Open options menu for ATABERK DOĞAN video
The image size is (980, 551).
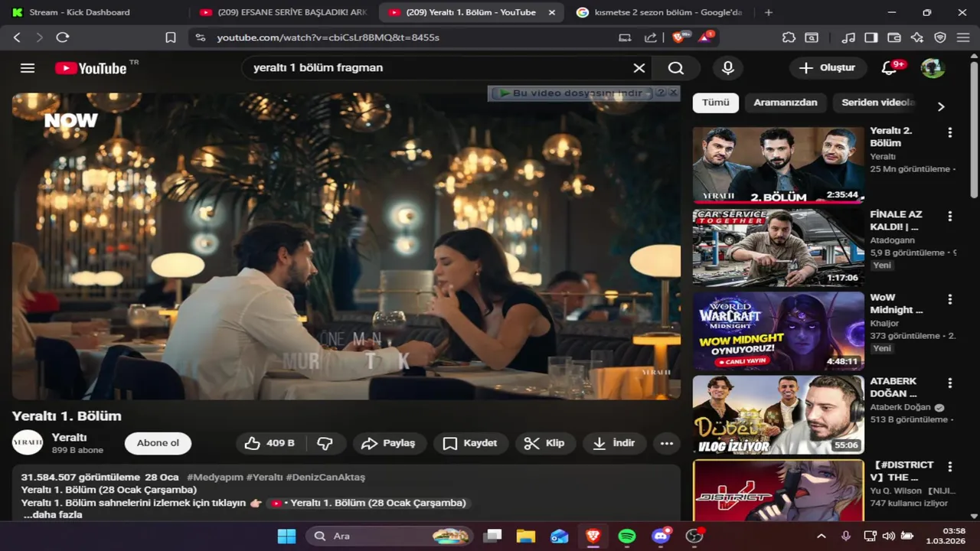[950, 383]
